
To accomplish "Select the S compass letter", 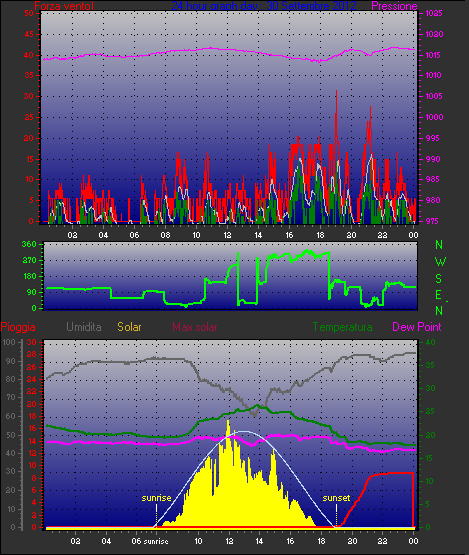I will tap(439, 279).
